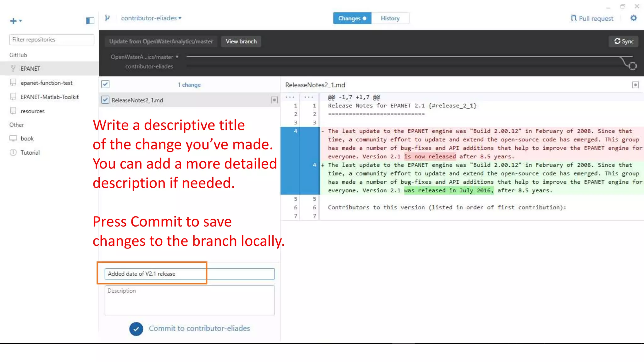Image resolution: width=644 pixels, height=362 pixels.
Task: Click the commit Description text box
Action: click(x=190, y=300)
